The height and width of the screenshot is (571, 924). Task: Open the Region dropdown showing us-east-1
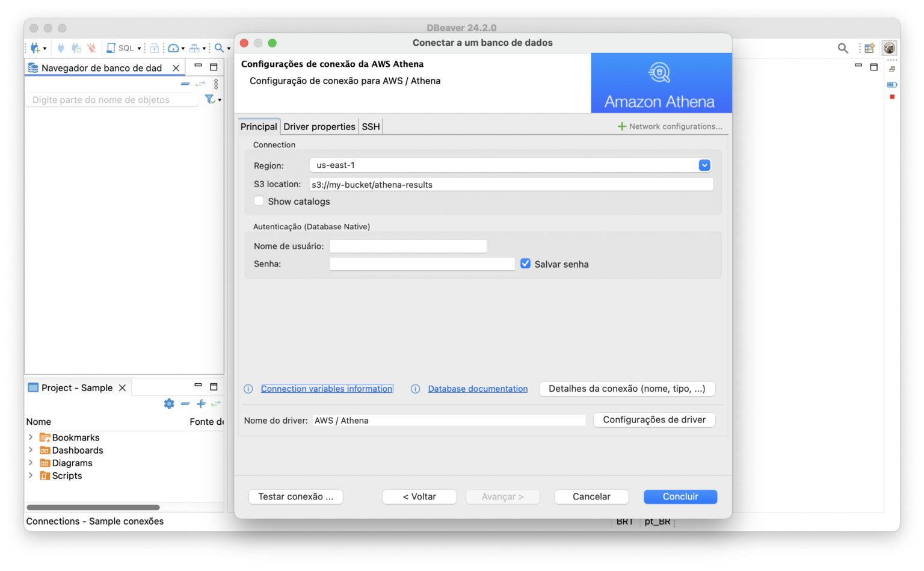pos(704,165)
